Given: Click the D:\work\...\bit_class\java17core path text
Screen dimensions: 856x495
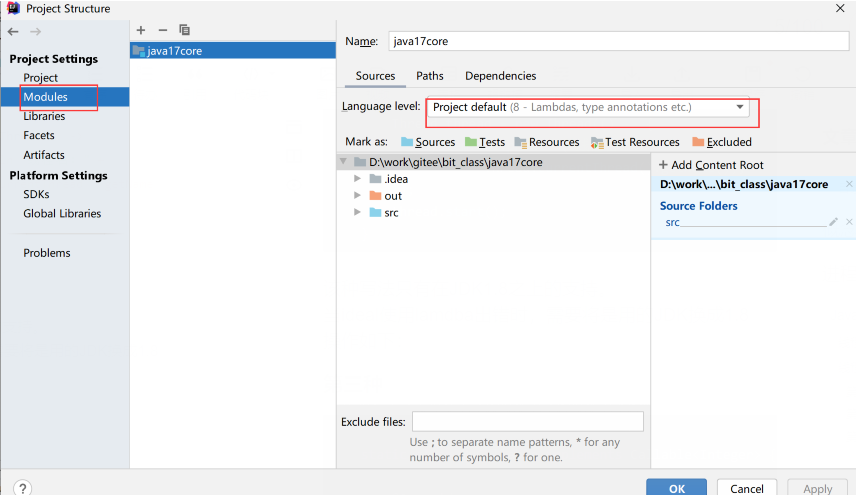Looking at the screenshot, I should point(744,184).
